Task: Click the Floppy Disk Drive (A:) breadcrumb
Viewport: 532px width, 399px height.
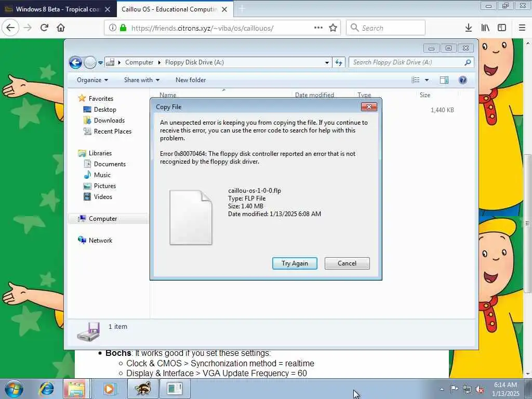Action: pos(194,62)
